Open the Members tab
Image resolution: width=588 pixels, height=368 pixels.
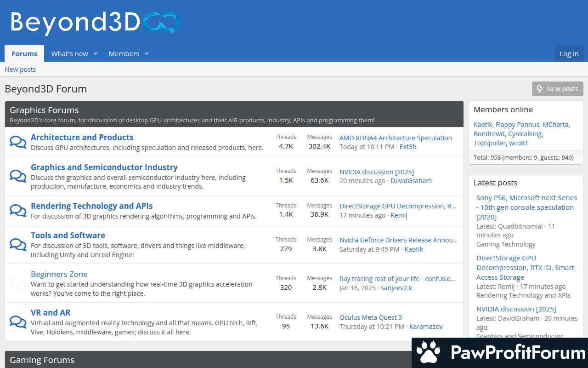[124, 54]
